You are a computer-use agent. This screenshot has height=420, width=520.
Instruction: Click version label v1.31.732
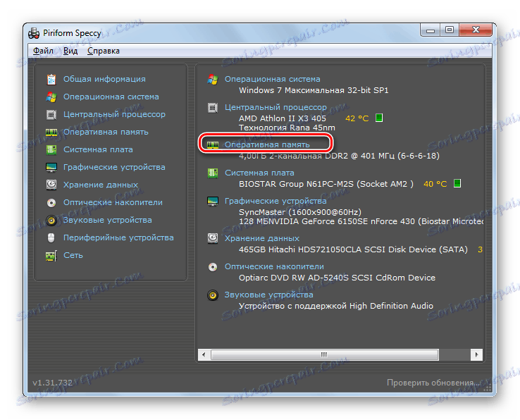coord(53,383)
